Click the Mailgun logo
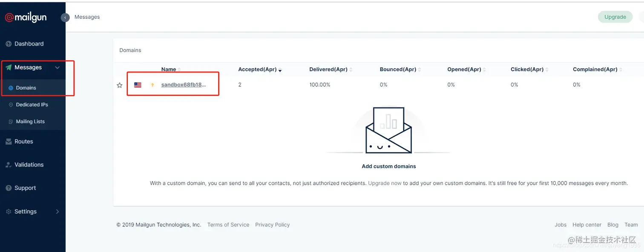This screenshot has height=252, width=644. point(26,17)
